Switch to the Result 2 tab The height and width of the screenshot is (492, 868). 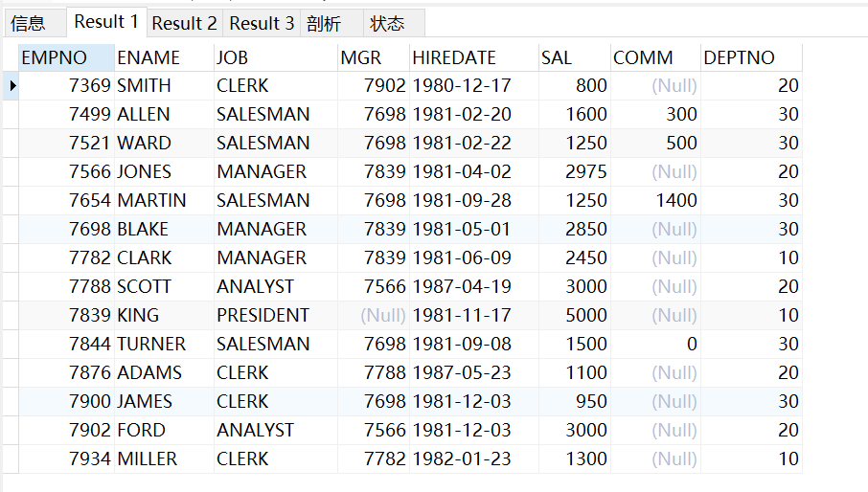coord(184,23)
